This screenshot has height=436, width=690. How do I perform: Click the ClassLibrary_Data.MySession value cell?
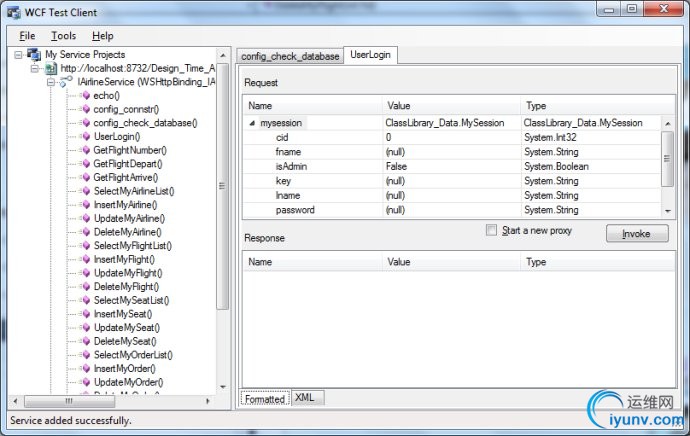[451, 123]
